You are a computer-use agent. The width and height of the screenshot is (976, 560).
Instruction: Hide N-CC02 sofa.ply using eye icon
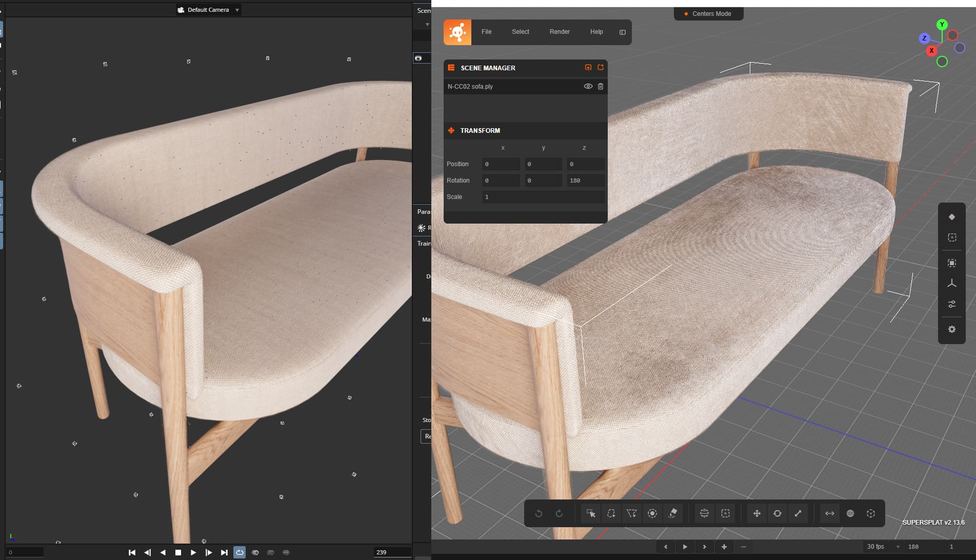(588, 86)
